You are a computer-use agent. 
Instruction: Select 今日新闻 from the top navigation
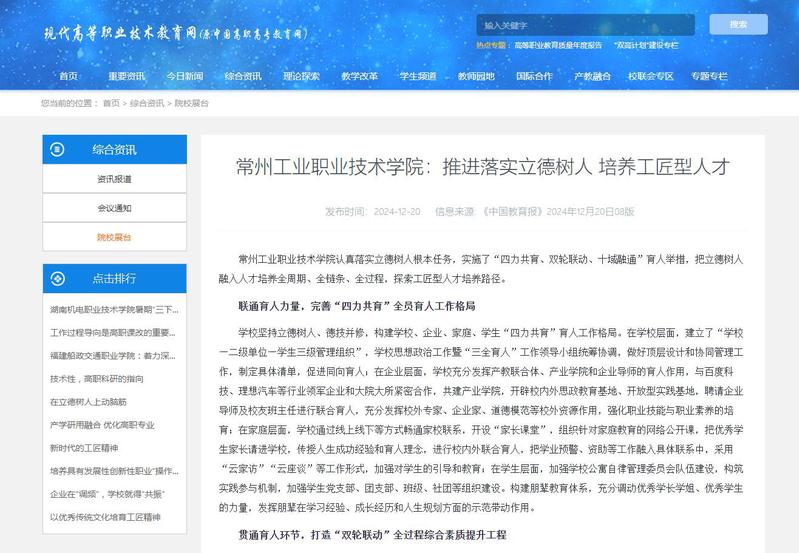click(184, 76)
